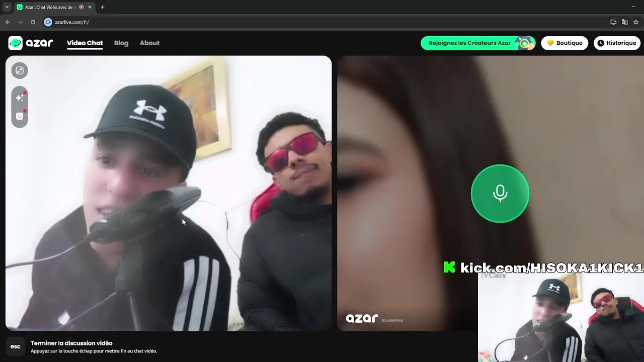Open a new browser tab
Viewport: 644px width, 362px height.
(x=102, y=7)
